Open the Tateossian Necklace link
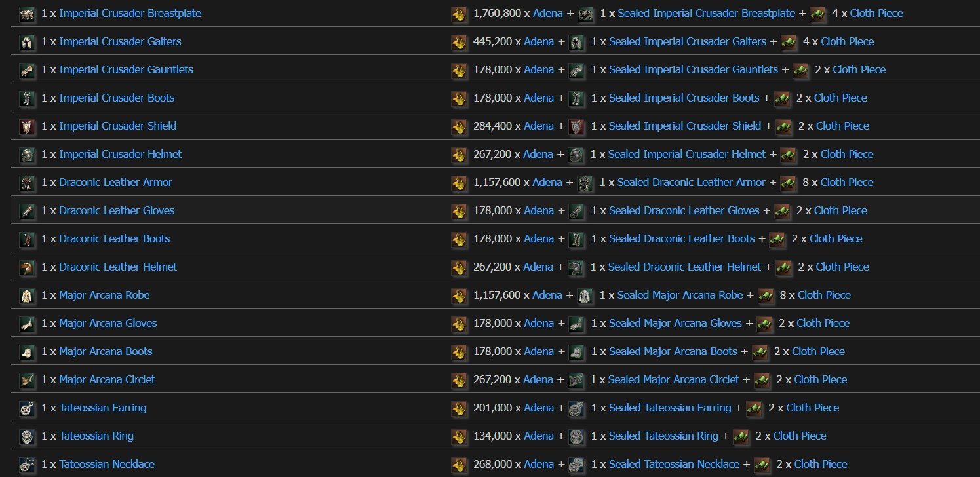 click(107, 464)
